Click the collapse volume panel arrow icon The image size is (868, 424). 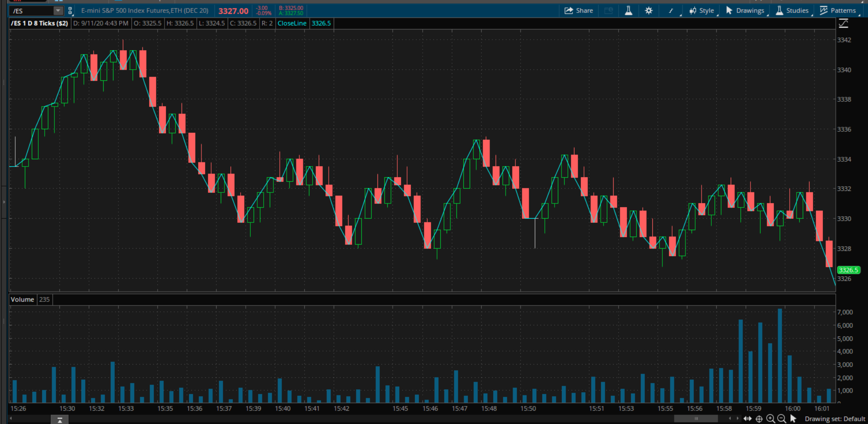(60, 420)
